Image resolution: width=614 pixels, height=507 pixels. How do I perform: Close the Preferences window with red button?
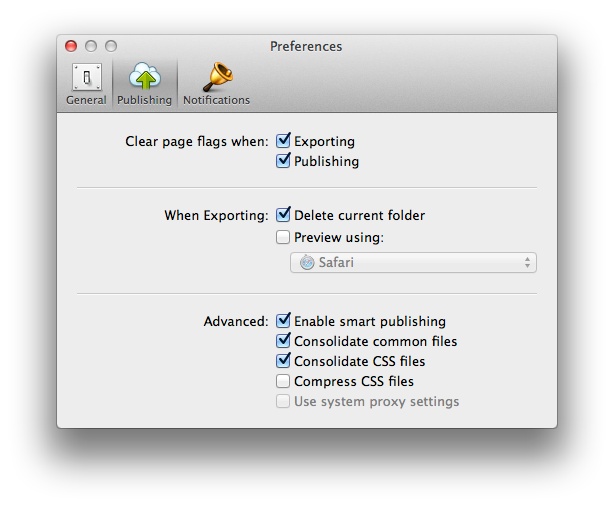coord(71,46)
